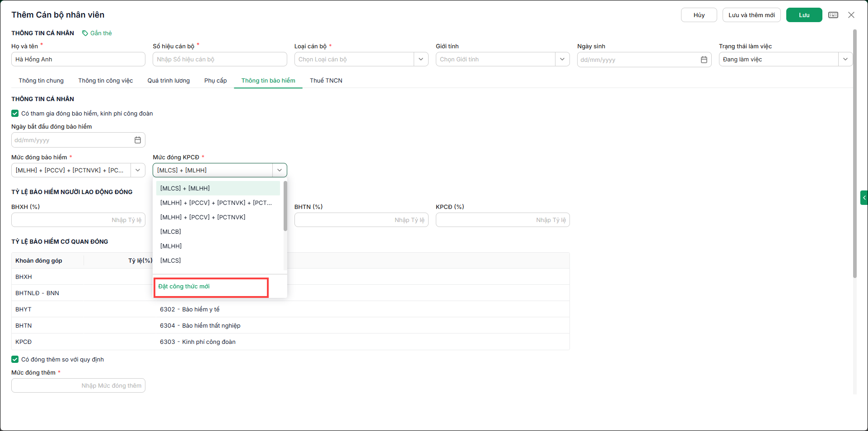Click the dropdown list scrollbar
This screenshot has width=868, height=431.
[285, 206]
